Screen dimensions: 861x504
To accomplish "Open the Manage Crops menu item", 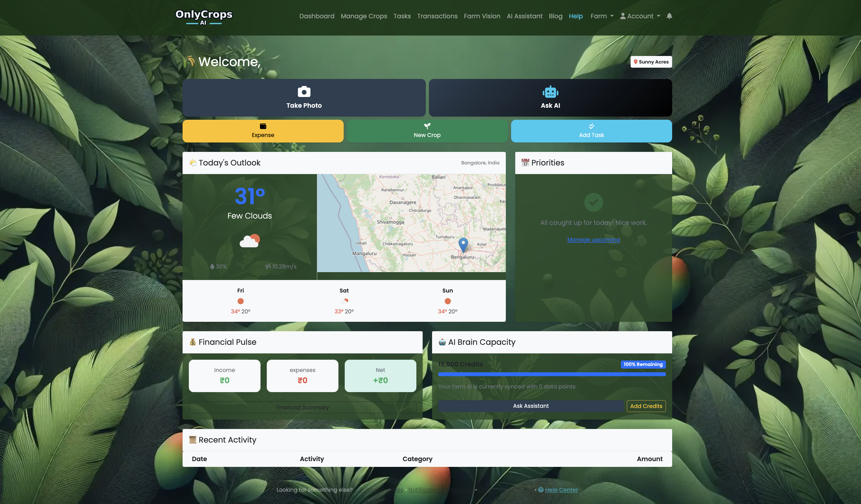I will [364, 16].
